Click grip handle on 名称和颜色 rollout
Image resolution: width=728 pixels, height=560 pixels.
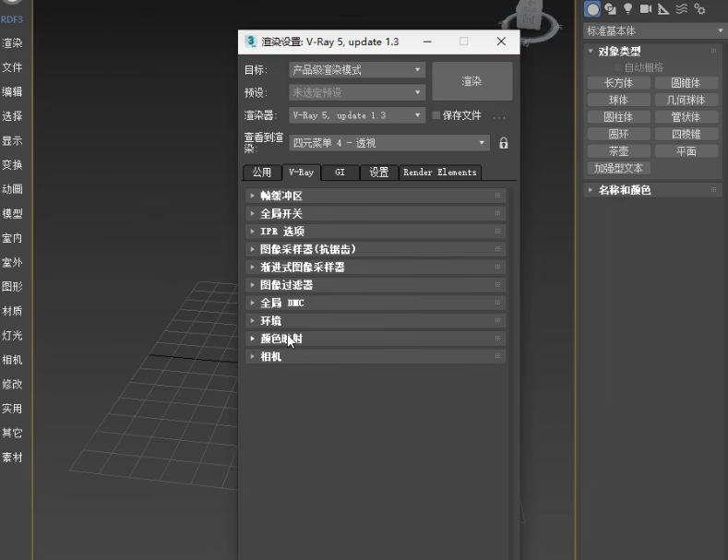pos(713,189)
